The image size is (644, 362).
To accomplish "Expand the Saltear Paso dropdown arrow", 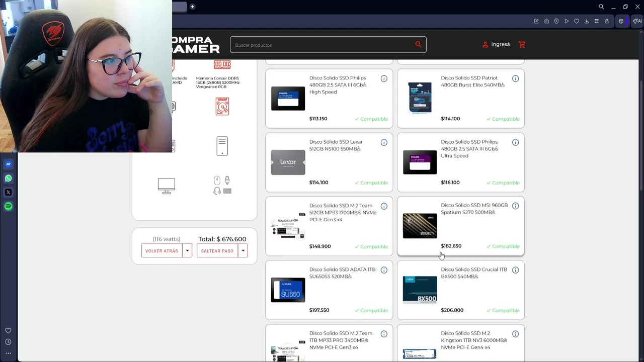I will (x=243, y=250).
